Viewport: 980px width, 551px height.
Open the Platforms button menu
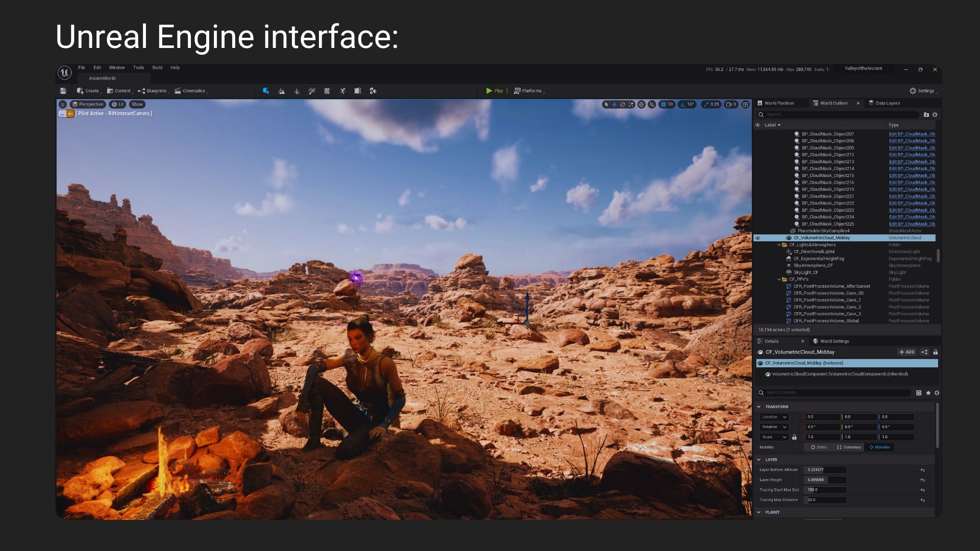(529, 91)
